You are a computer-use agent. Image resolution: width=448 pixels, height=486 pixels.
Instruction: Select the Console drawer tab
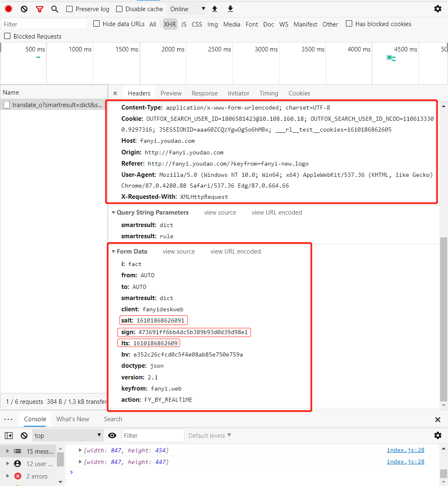[x=35, y=419]
